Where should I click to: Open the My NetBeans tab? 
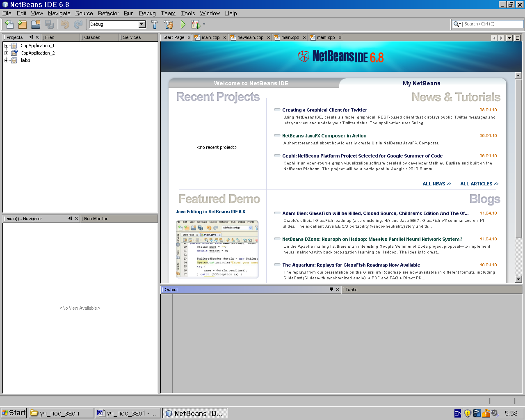[x=421, y=83]
